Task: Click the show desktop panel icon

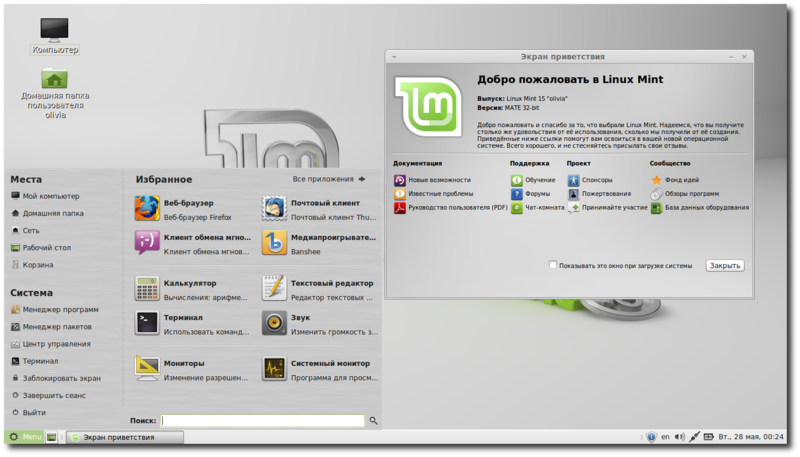Action: pos(52,438)
